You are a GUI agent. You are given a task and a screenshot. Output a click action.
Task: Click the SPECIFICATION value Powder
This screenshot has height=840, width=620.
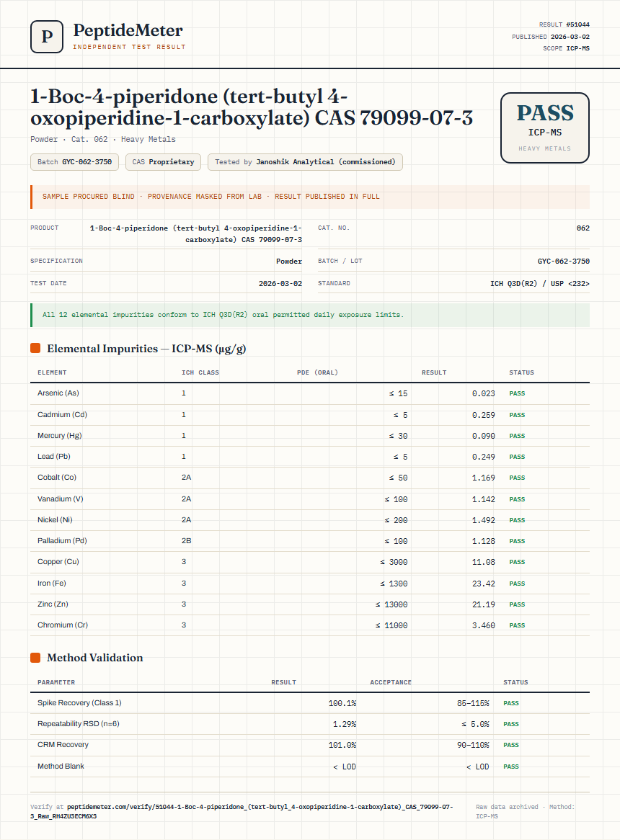[x=289, y=262]
